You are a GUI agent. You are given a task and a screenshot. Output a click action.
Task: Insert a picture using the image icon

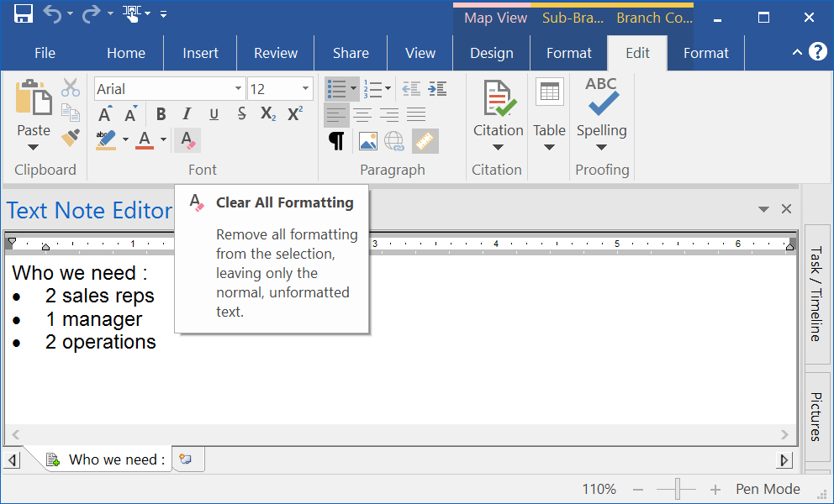[x=368, y=139]
